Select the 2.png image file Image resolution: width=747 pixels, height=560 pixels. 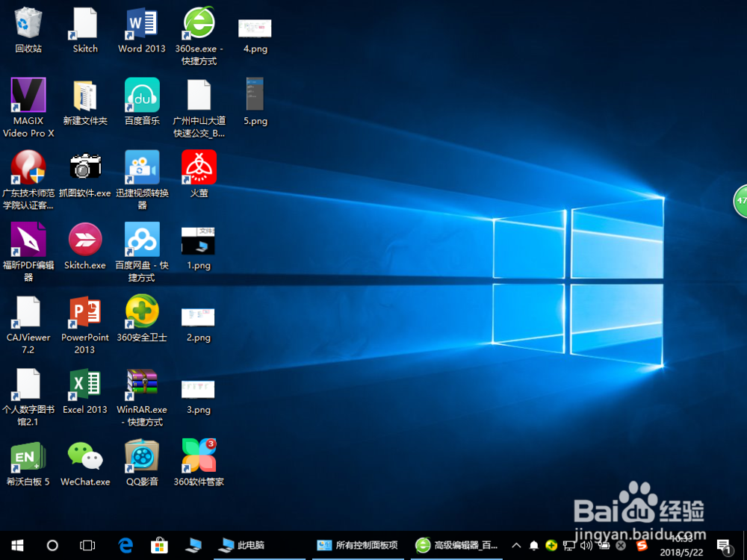tap(198, 325)
